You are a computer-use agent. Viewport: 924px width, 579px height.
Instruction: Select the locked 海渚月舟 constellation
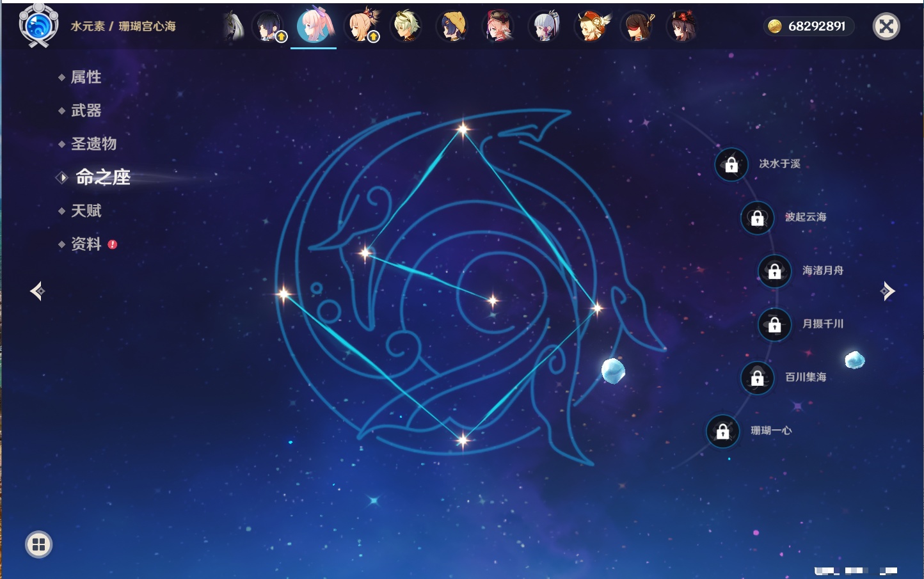(x=774, y=271)
